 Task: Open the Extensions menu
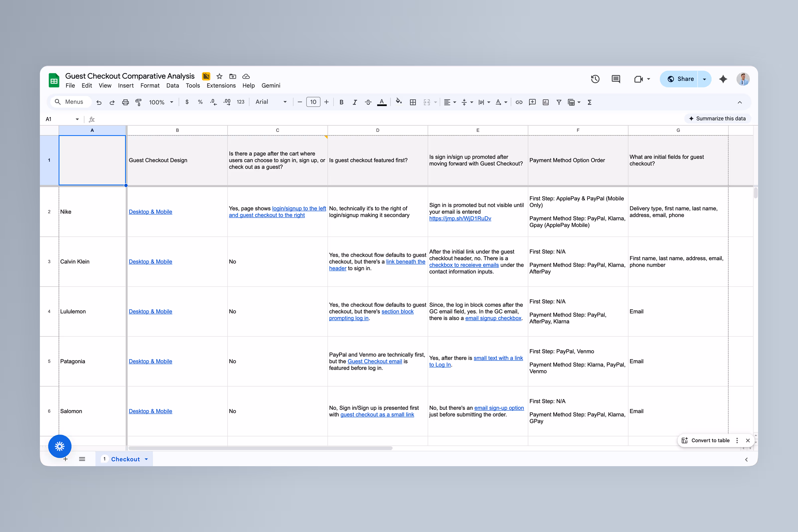click(x=221, y=86)
